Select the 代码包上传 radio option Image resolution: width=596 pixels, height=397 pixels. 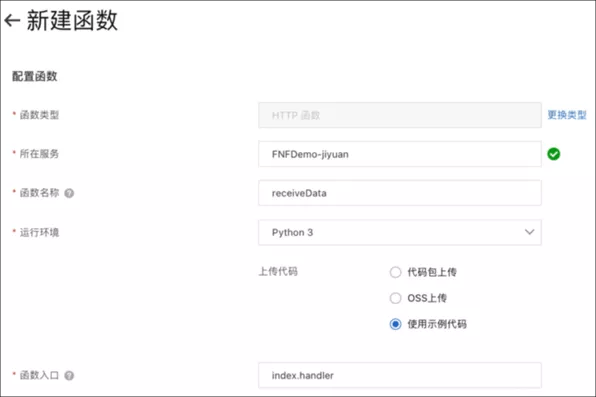[x=395, y=272]
